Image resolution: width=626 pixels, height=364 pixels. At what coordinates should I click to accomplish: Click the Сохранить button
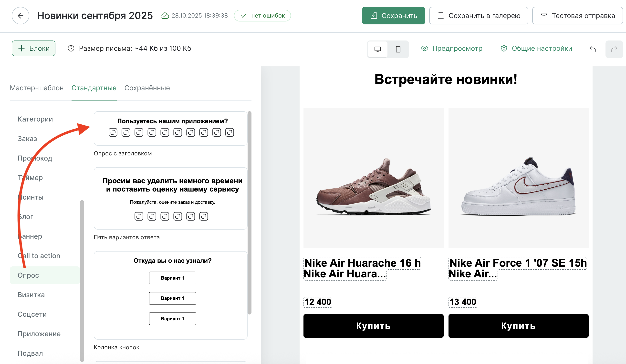393,16
